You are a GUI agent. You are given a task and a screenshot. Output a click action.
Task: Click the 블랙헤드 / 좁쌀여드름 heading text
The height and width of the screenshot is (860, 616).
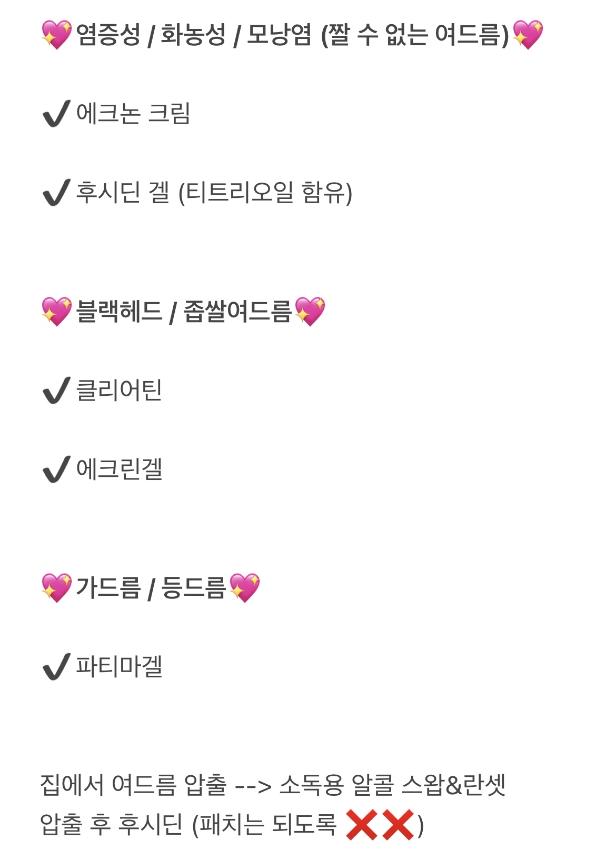click(184, 311)
